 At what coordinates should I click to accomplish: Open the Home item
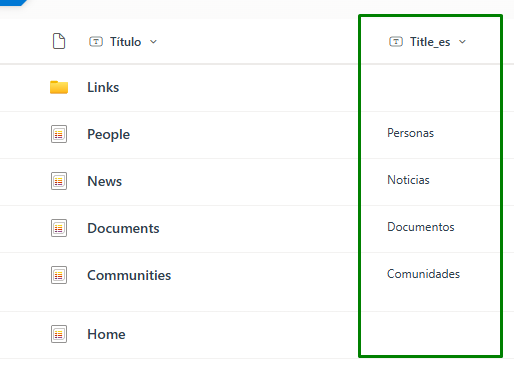pos(106,334)
